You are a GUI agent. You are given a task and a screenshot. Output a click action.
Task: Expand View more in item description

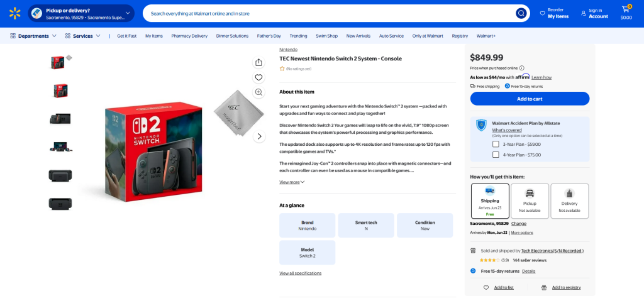click(x=292, y=182)
